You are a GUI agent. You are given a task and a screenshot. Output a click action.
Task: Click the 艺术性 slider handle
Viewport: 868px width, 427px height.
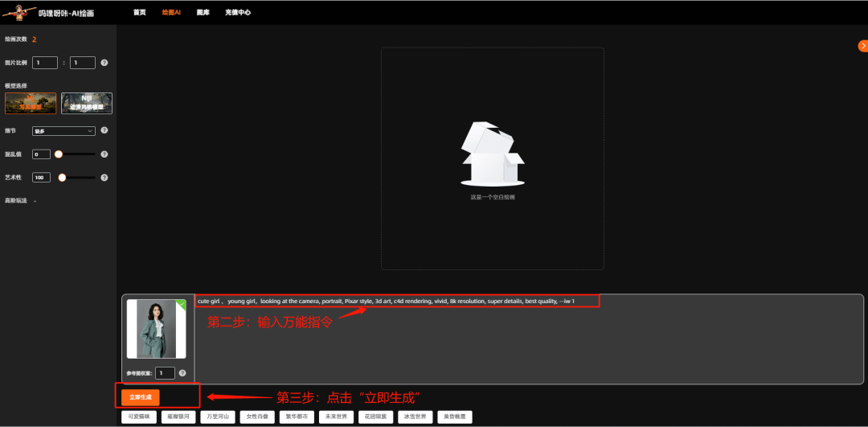click(x=62, y=178)
